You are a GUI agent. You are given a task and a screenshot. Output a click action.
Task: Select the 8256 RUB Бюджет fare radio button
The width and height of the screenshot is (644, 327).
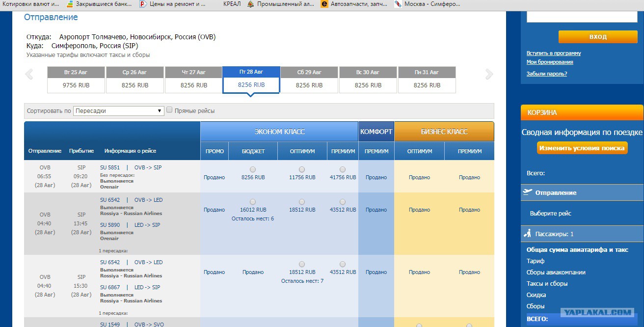click(x=253, y=169)
